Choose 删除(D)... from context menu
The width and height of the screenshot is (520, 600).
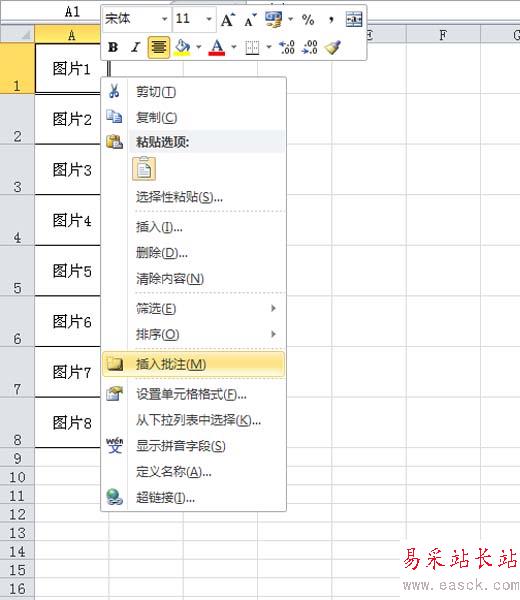194,253
